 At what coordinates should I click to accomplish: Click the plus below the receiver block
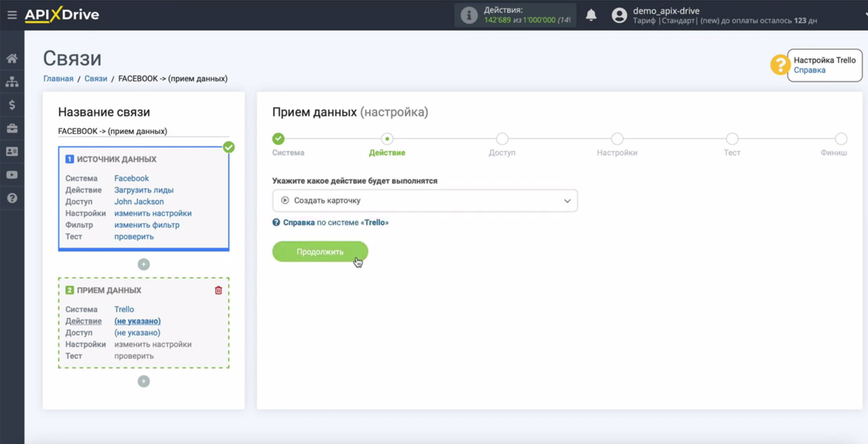pos(144,381)
